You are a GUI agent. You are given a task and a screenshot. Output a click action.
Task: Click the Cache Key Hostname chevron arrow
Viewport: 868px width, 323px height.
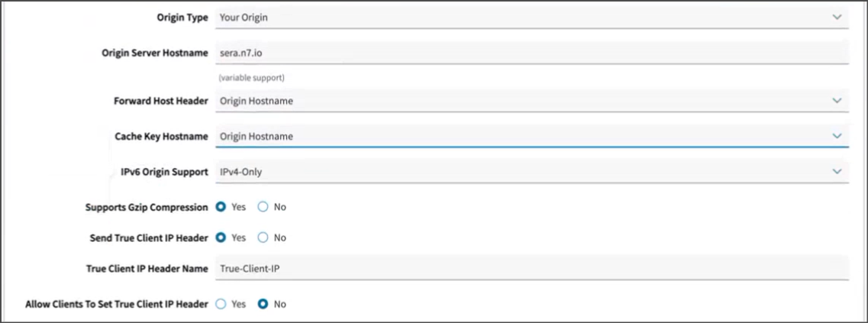click(x=836, y=136)
